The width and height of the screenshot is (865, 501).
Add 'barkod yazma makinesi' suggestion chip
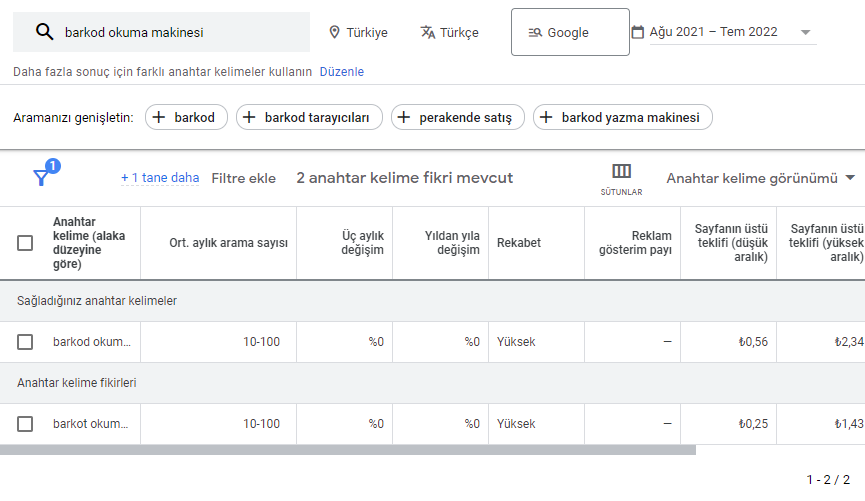click(622, 118)
